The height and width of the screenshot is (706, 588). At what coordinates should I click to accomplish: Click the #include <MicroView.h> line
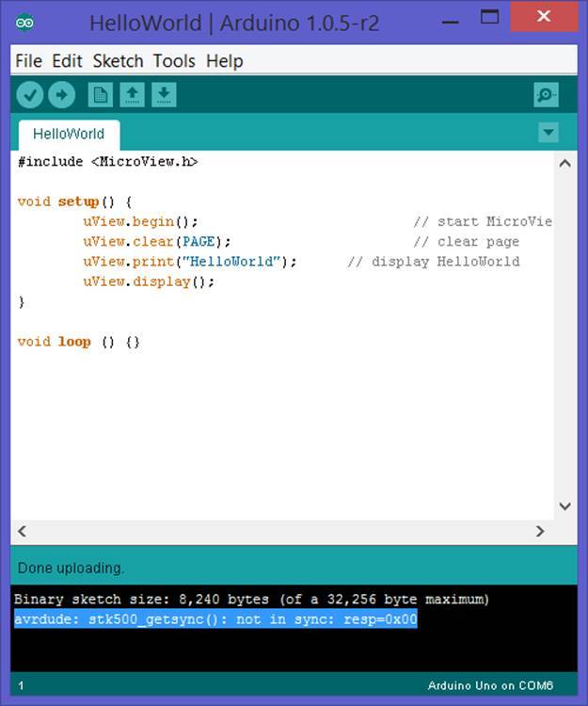[x=107, y=162]
